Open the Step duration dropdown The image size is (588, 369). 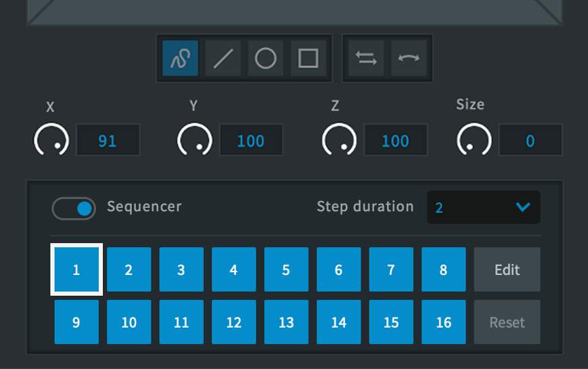[483, 207]
